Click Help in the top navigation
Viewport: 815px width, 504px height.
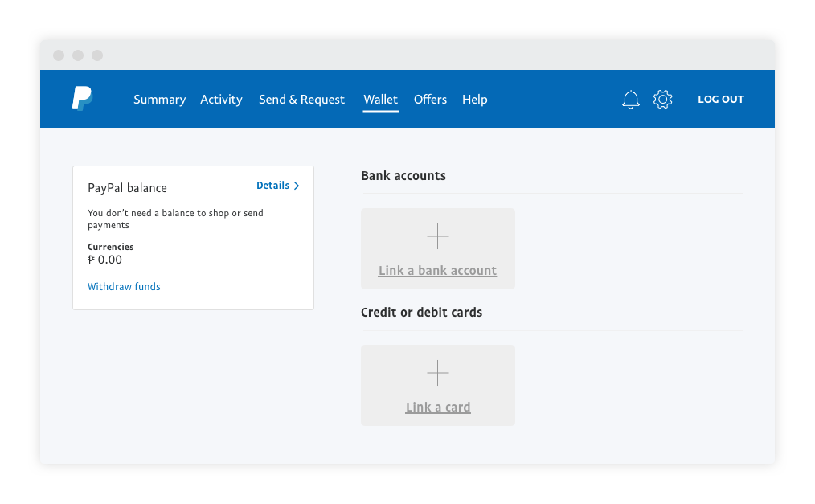(x=474, y=100)
